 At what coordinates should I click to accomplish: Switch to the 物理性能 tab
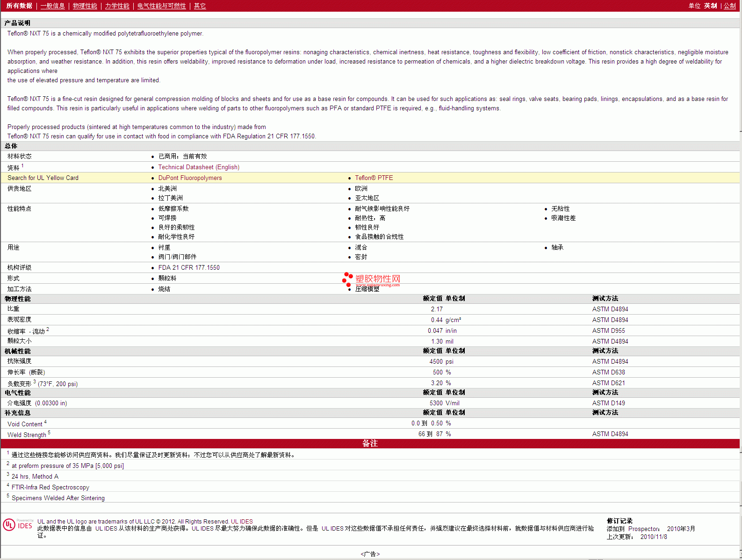(85, 6)
